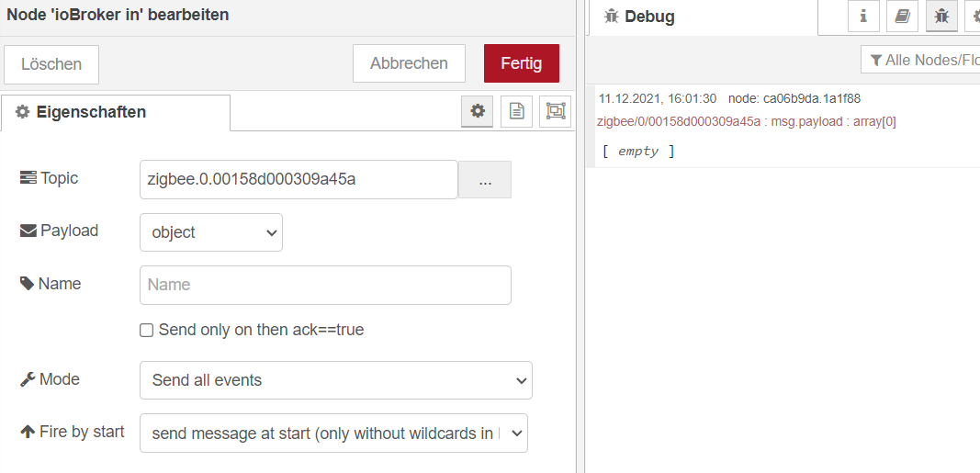980x473 pixels.
Task: Click the Fertig button
Action: coord(521,63)
